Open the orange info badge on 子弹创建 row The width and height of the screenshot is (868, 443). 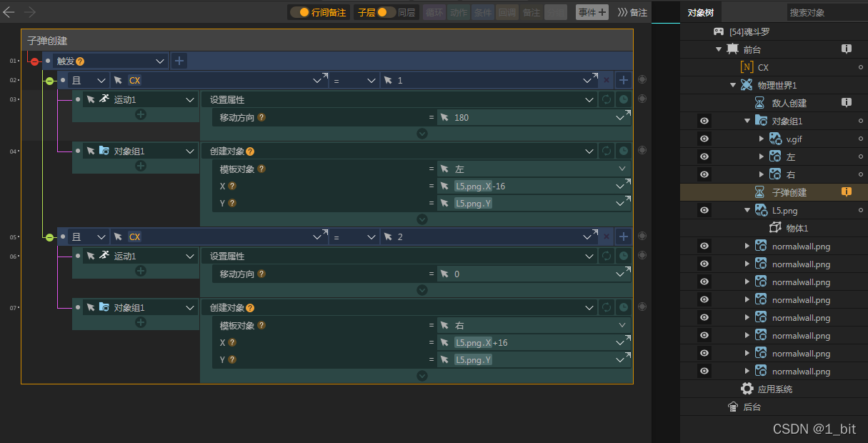847,192
